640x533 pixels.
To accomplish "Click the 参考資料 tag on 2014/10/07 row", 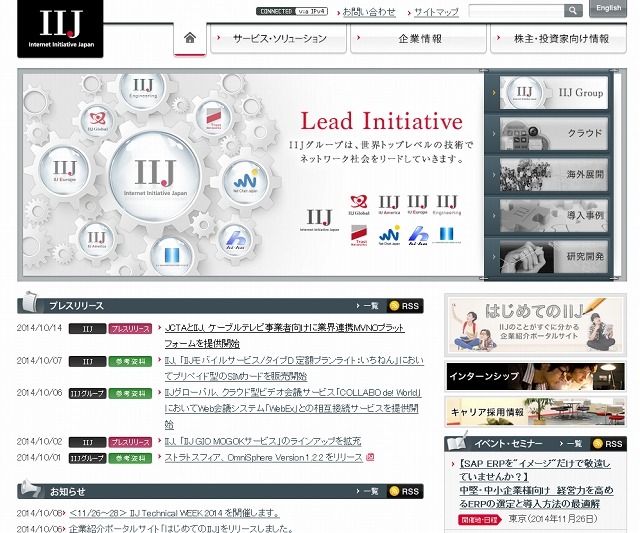I will (130, 361).
